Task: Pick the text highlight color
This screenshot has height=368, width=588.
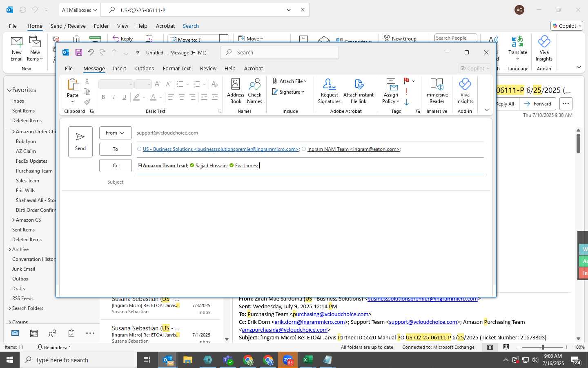Action: coord(136,97)
